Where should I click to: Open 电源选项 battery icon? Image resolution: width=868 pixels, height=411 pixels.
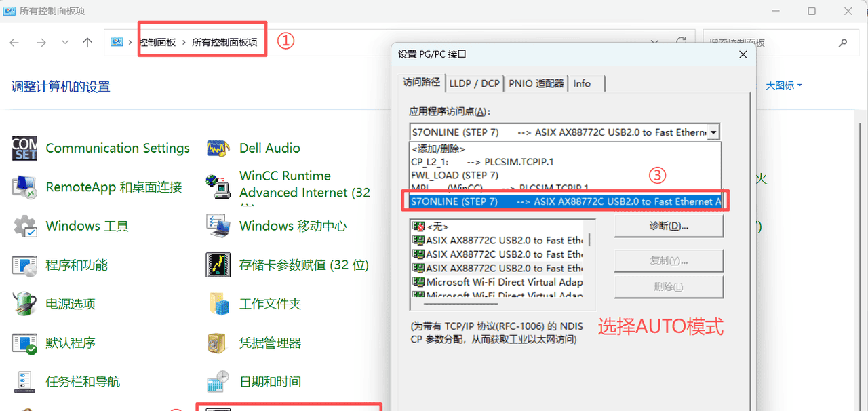click(x=25, y=304)
